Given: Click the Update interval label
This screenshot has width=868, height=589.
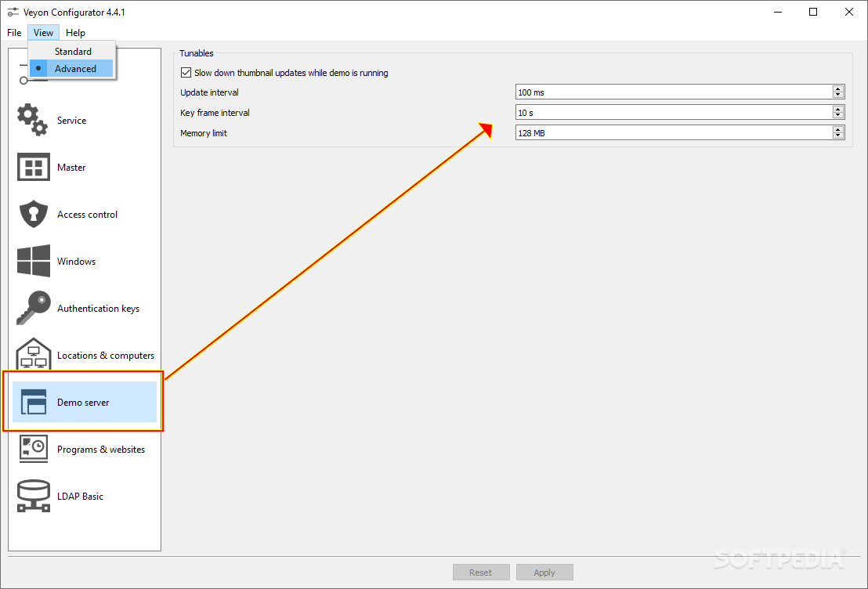Looking at the screenshot, I should pyautogui.click(x=209, y=92).
